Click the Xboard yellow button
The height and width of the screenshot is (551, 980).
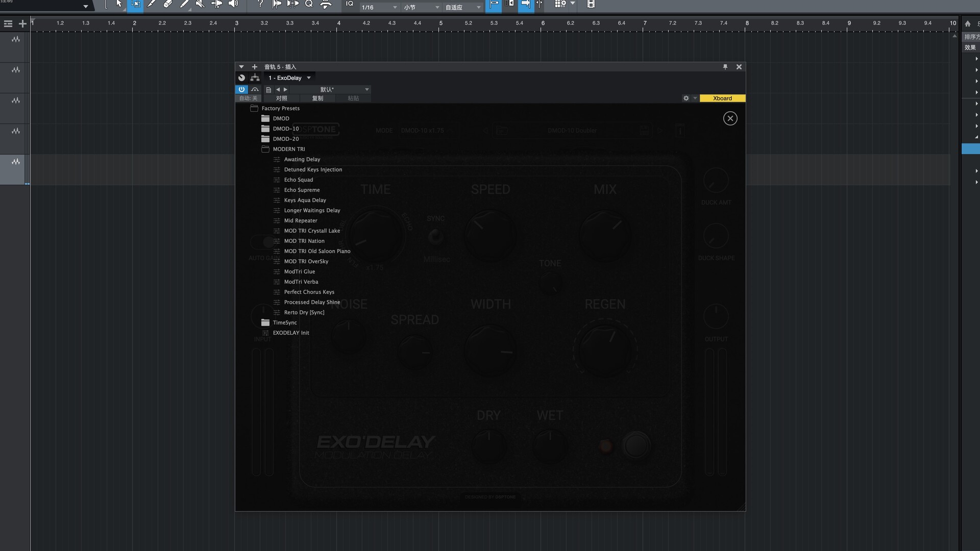[722, 98]
